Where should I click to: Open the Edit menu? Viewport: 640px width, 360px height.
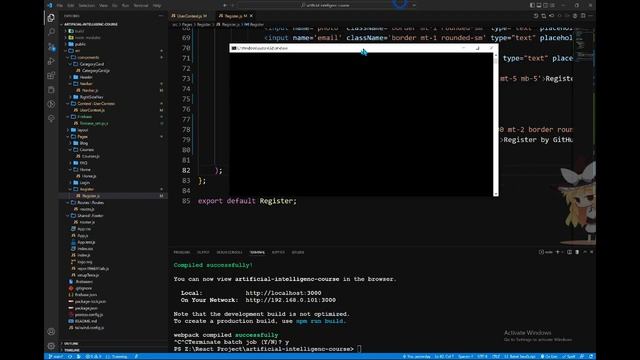click(x=71, y=6)
